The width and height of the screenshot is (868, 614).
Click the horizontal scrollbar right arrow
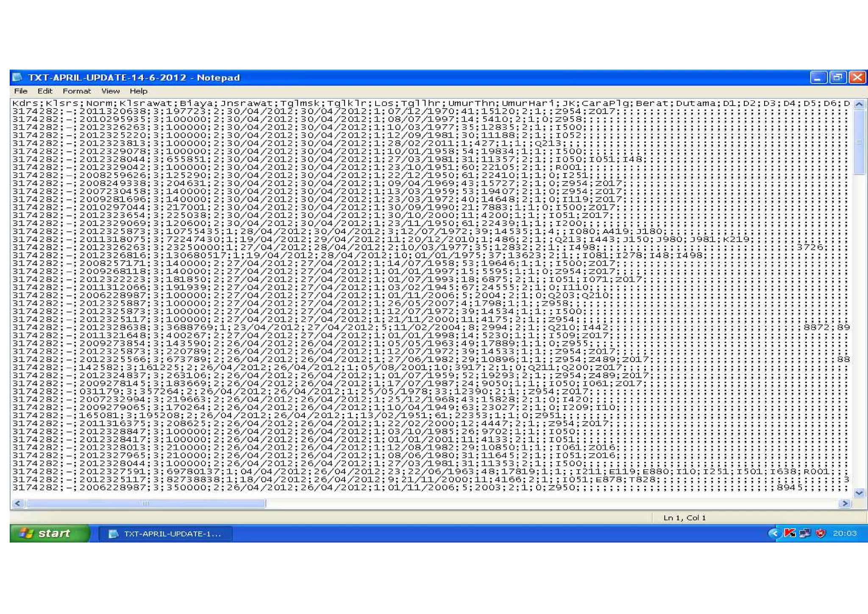(x=845, y=503)
